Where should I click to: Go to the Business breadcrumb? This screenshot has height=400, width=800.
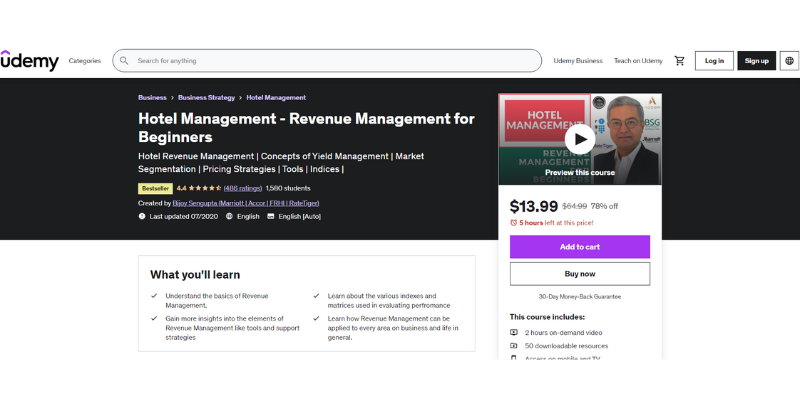click(x=152, y=97)
